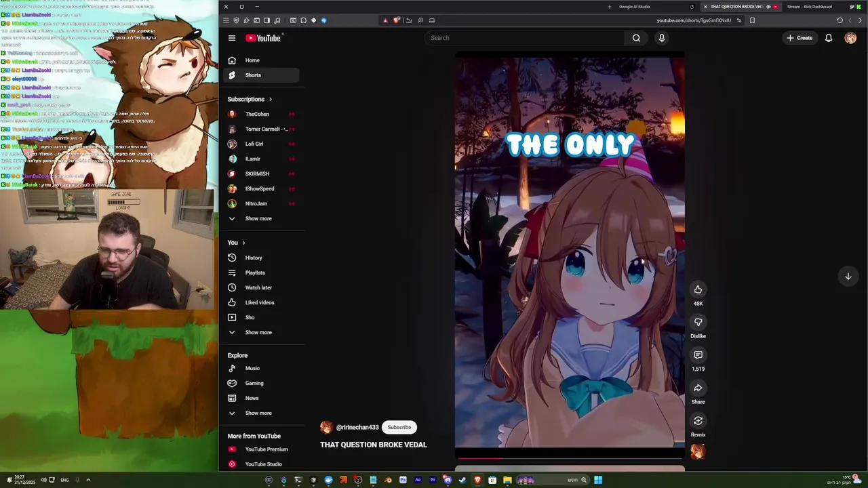Click the YouTube search input field

pos(525,38)
